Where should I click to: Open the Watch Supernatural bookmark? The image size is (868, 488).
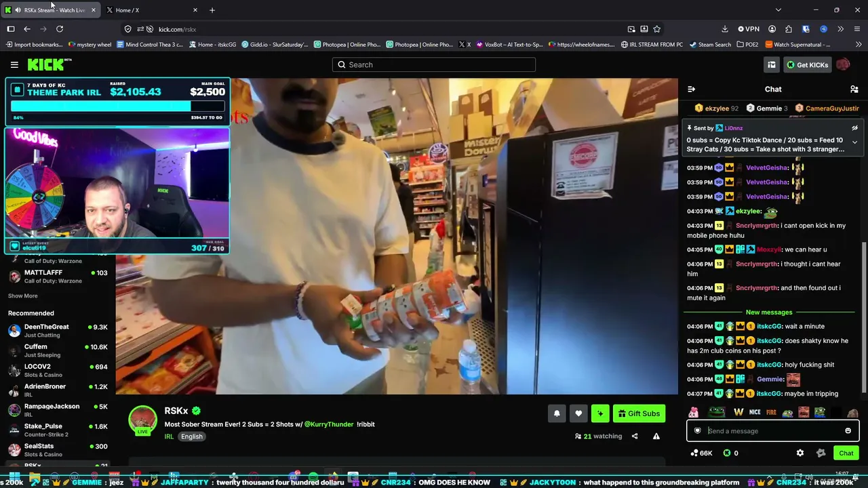[797, 45]
